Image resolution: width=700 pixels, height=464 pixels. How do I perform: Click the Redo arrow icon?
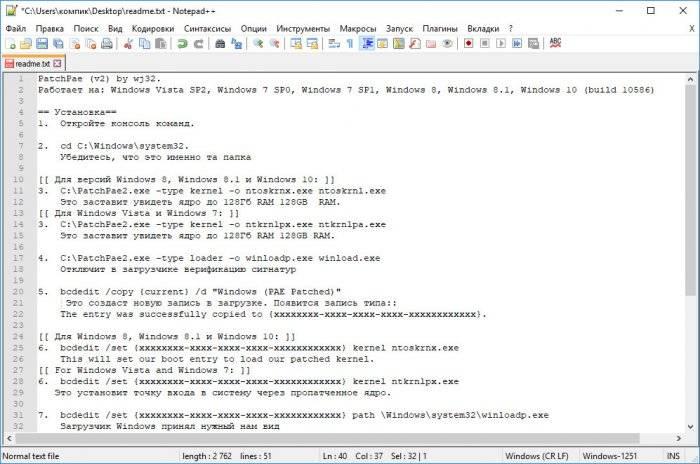coord(198,43)
